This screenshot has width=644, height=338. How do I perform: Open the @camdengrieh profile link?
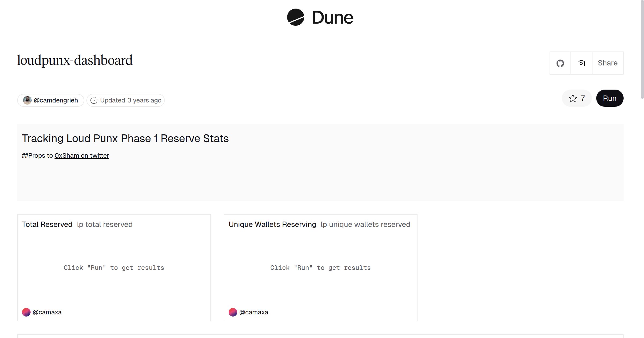pyautogui.click(x=56, y=100)
